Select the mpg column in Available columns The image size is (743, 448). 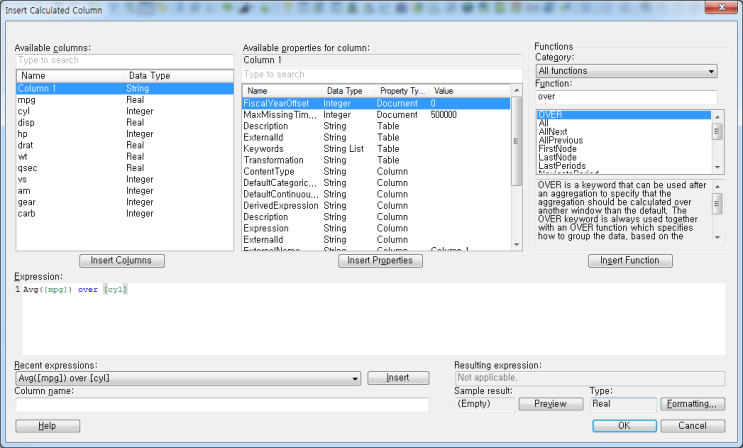(x=26, y=101)
